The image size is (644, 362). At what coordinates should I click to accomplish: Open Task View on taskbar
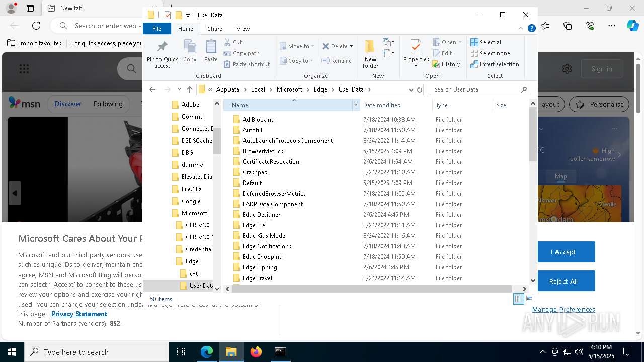[x=181, y=352]
